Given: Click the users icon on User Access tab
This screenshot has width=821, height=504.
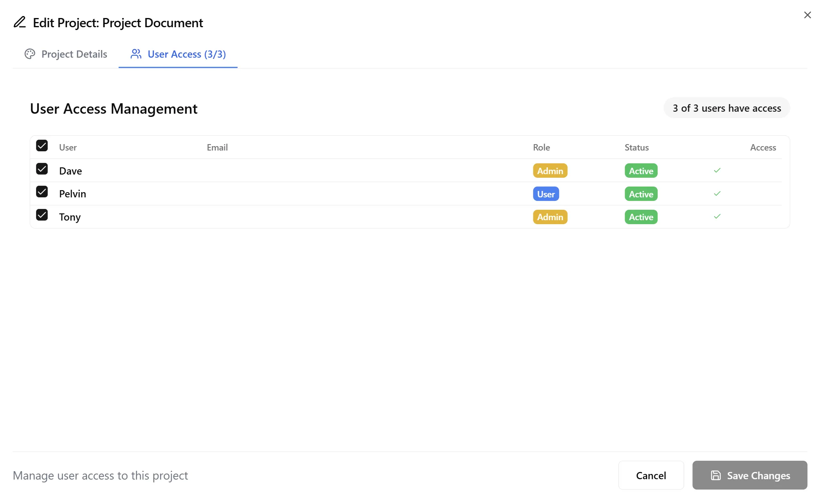Looking at the screenshot, I should 135,54.
